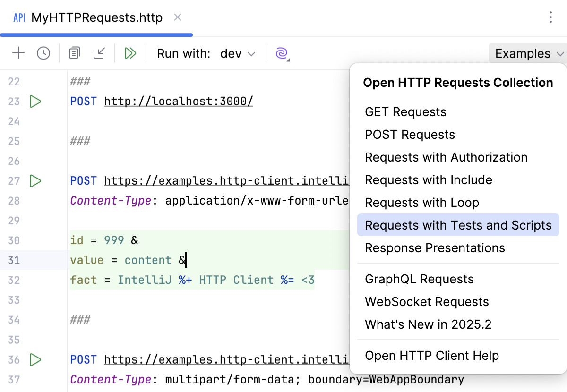Create a new HTTP request with the plus icon
This screenshot has height=392, width=567.
[18, 53]
